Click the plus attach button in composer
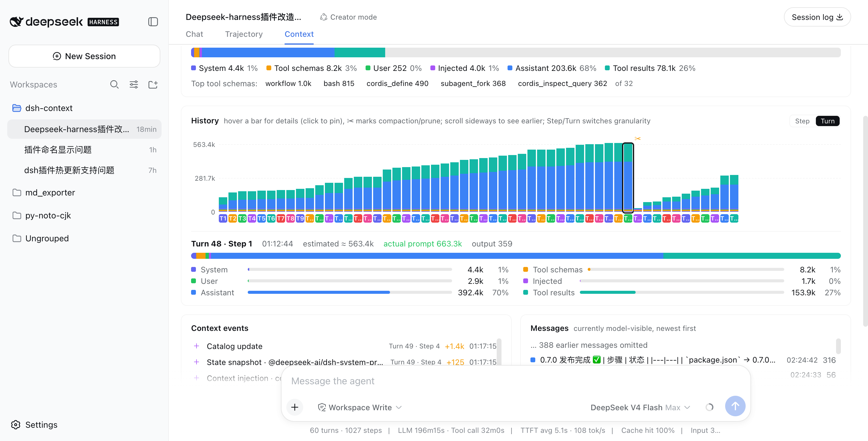Image resolution: width=868 pixels, height=441 pixels. (x=294, y=407)
